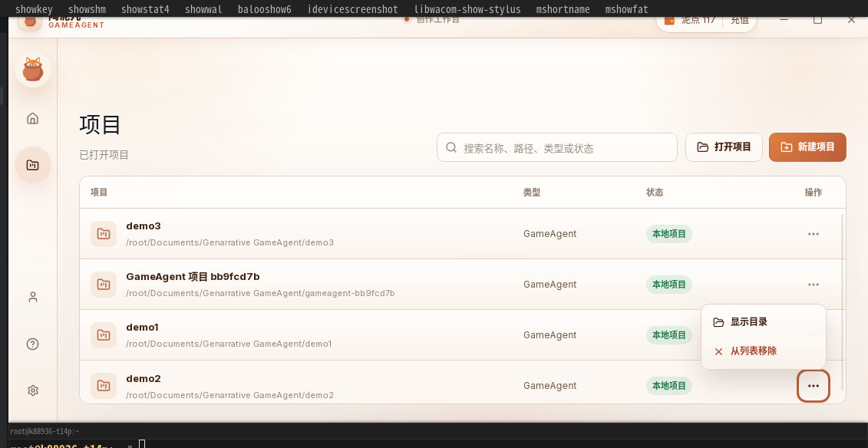Click demo2 project folder icon
The height and width of the screenshot is (448, 868).
coord(104,386)
